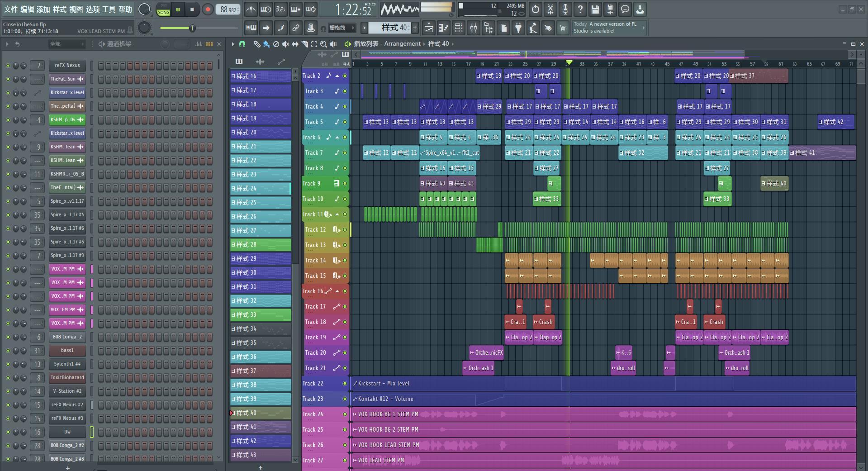Click the render as audio file icon
Image resolution: width=868 pixels, height=471 pixels.
click(610, 9)
